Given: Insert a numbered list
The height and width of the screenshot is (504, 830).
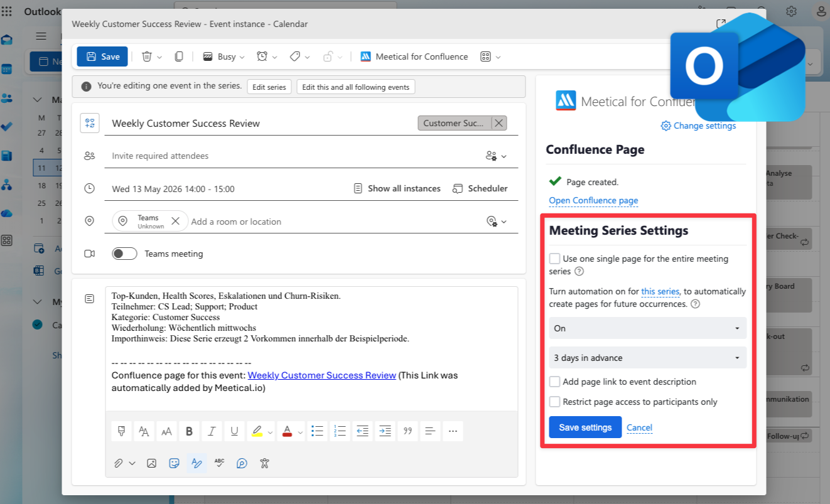Looking at the screenshot, I should point(340,431).
